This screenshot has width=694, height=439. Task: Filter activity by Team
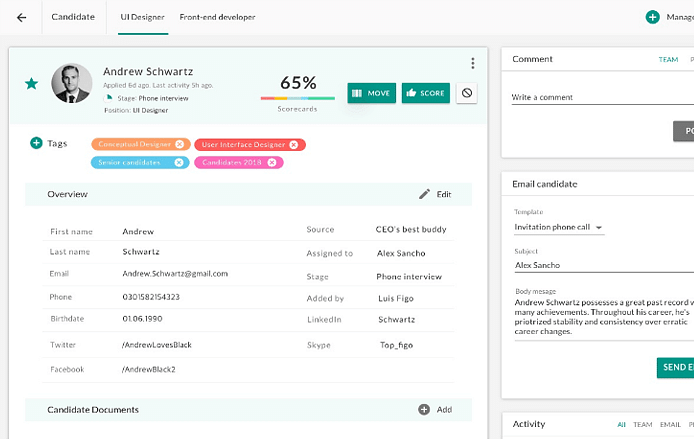point(643,425)
